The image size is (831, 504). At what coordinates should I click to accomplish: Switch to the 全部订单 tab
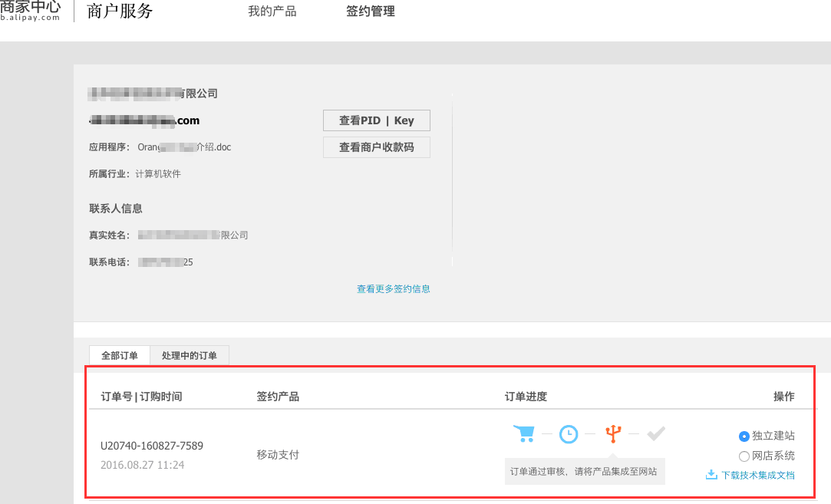(x=120, y=355)
